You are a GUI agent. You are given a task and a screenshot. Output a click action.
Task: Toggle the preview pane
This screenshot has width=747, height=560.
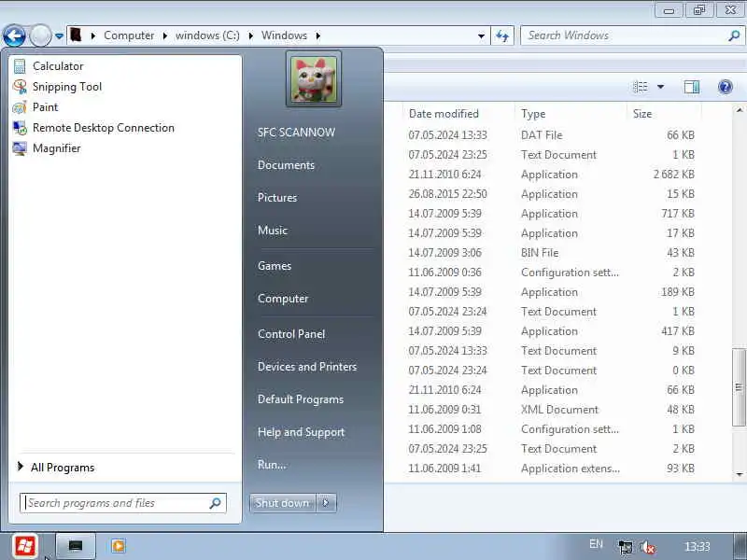pos(692,87)
